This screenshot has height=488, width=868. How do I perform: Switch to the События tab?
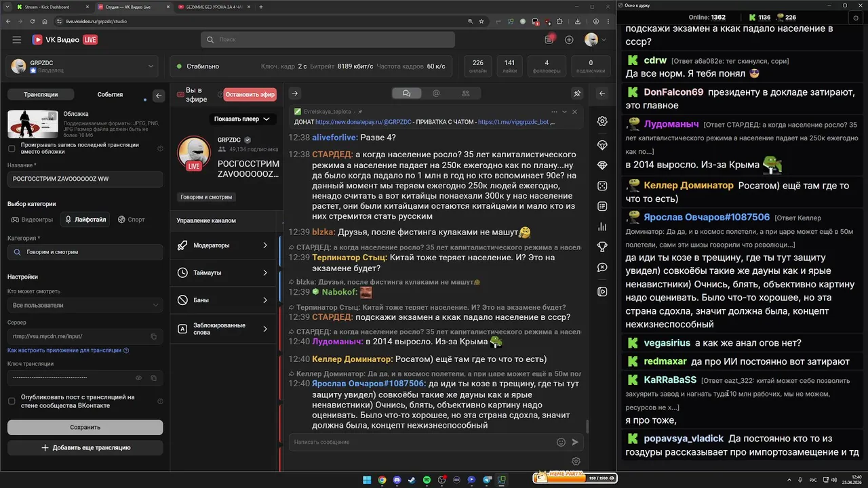click(110, 95)
